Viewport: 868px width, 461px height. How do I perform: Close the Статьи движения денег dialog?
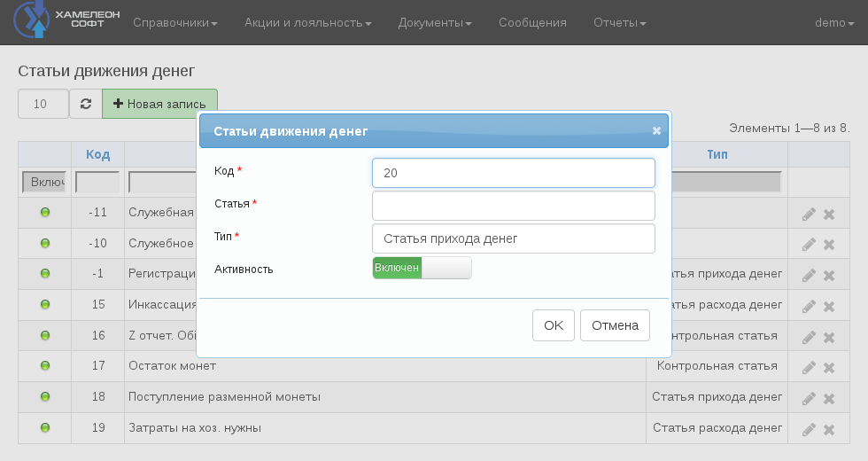pyautogui.click(x=656, y=131)
